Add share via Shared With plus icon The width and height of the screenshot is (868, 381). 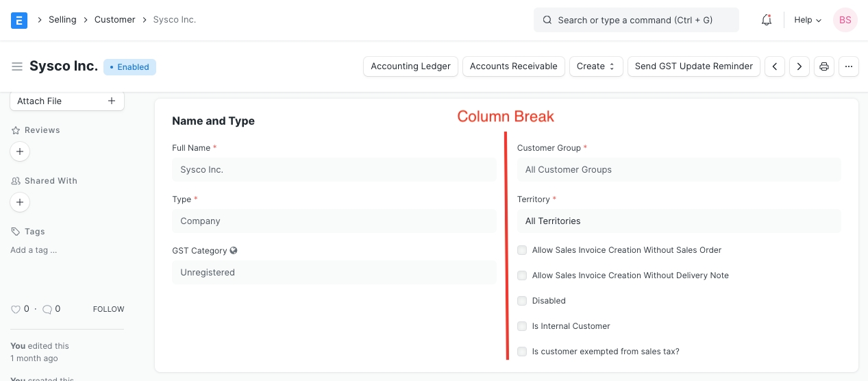click(20, 202)
